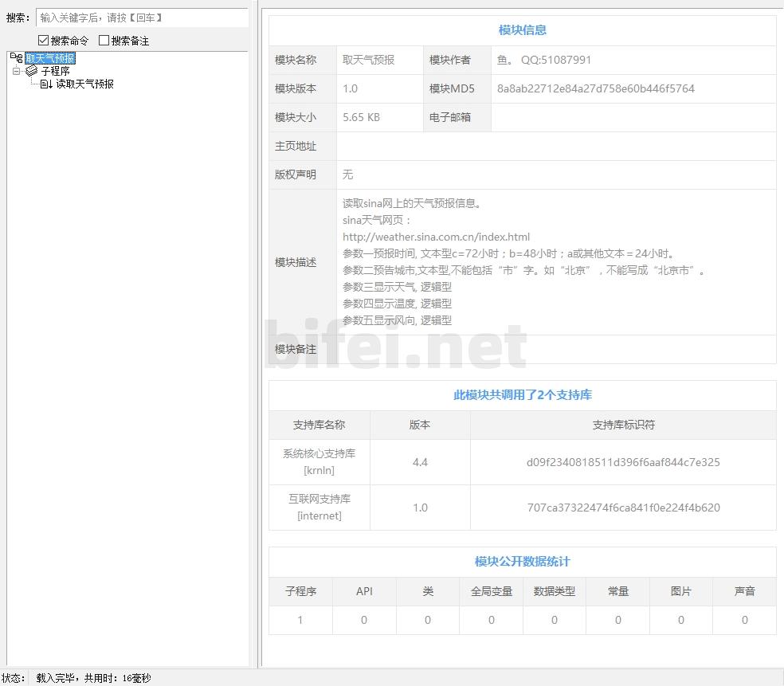The width and height of the screenshot is (784, 686).
Task: Click the weather.sina.com.cn URL text
Action: click(x=436, y=237)
